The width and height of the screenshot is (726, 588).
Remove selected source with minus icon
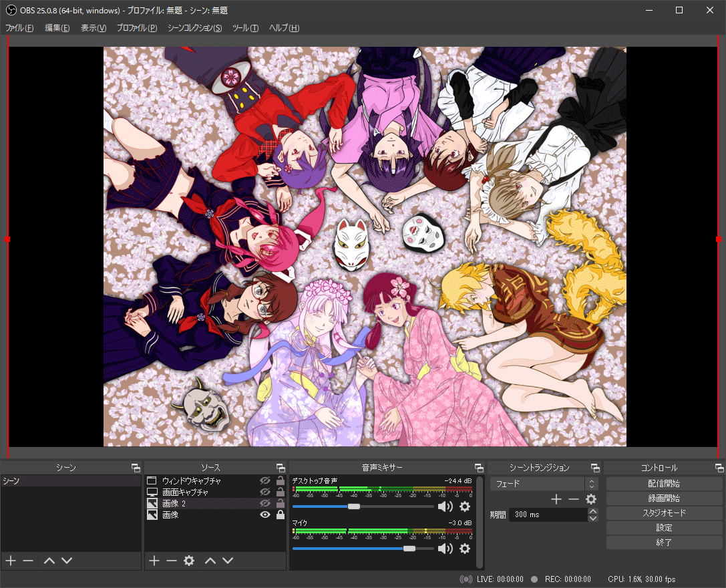(x=171, y=561)
